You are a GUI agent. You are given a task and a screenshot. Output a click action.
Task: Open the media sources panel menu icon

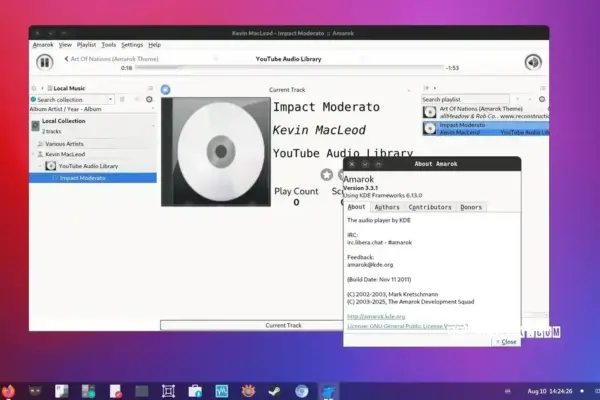[150, 88]
